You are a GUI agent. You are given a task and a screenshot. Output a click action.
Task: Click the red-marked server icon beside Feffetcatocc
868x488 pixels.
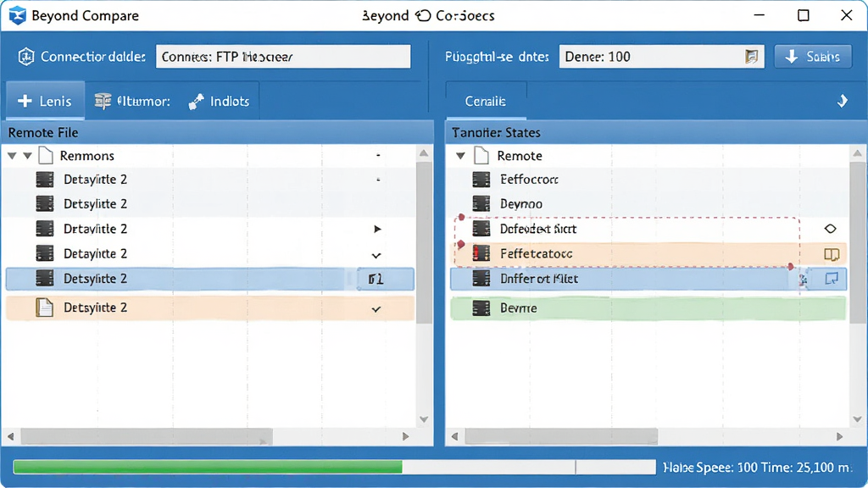pyautogui.click(x=481, y=253)
